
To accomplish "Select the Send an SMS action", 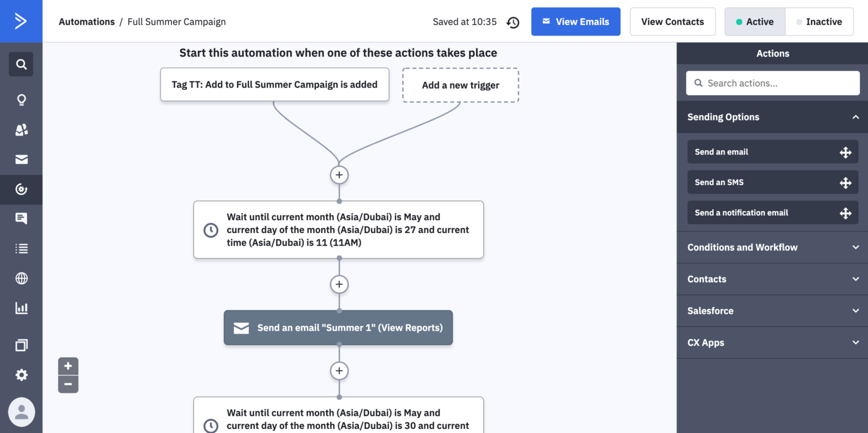I will click(772, 182).
